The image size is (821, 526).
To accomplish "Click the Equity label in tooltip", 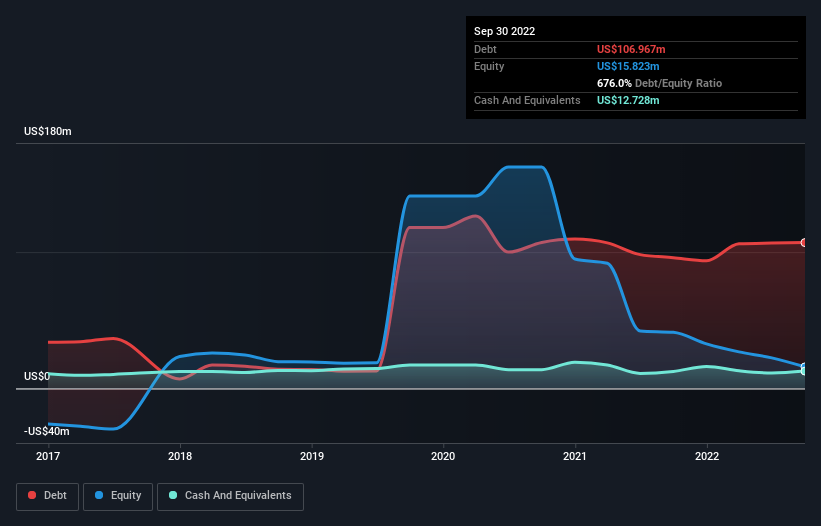I will [x=489, y=66].
